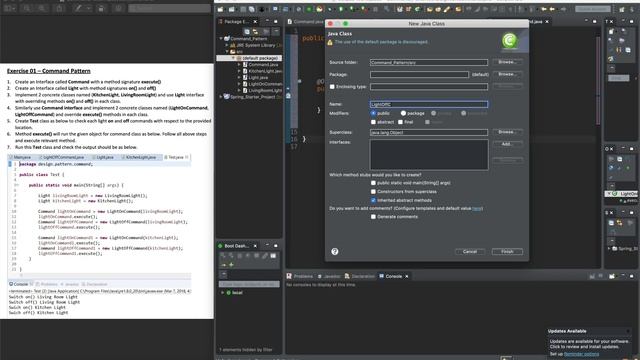Check the Generate comments checkbox
Image resolution: width=640 pixels, height=360 pixels.
373,217
